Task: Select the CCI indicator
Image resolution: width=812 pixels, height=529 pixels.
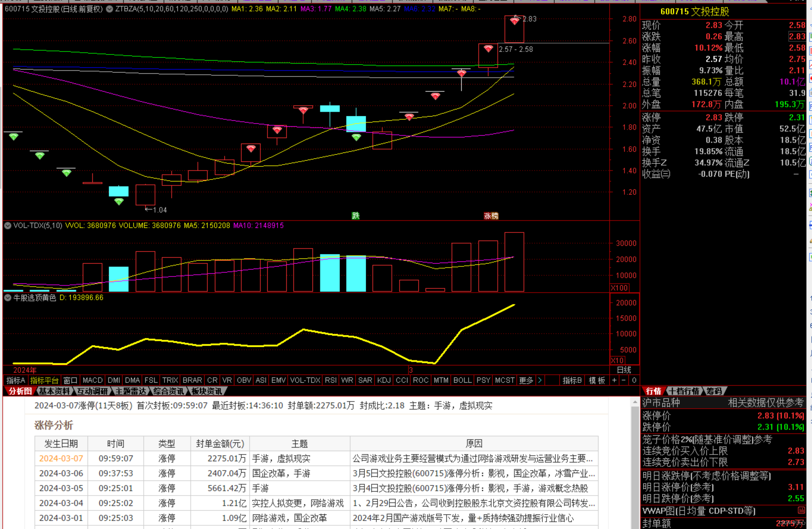Action: [x=402, y=380]
